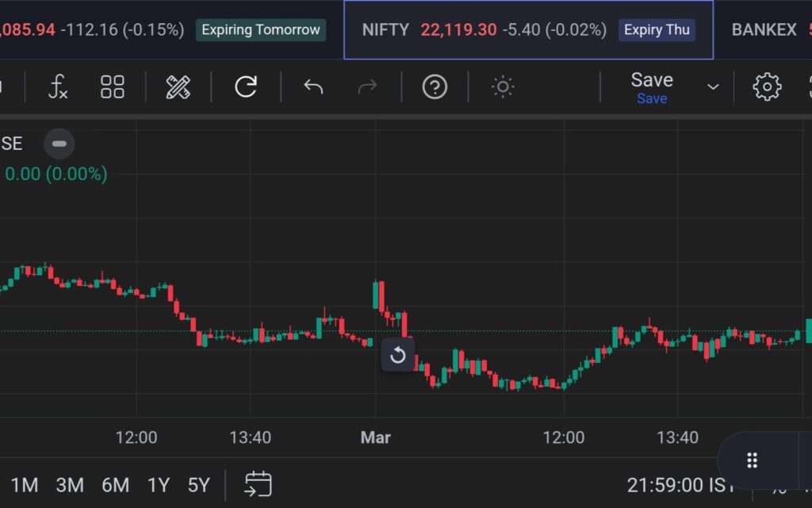812x508 pixels.
Task: Expand the Save dropdown chevron
Action: pyautogui.click(x=713, y=87)
